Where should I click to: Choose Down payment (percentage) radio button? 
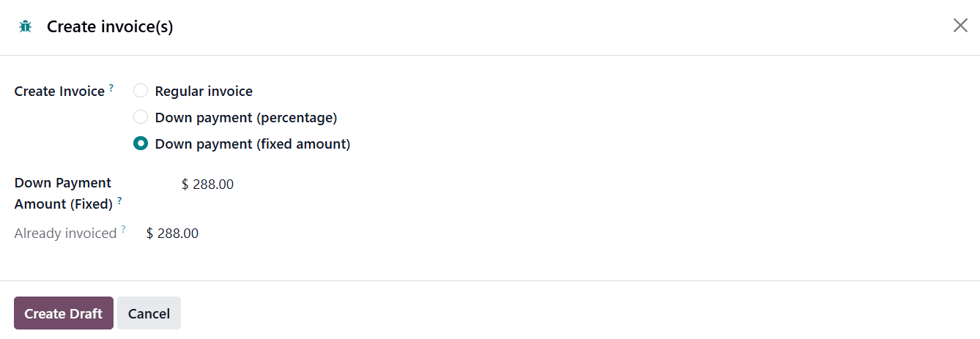pyautogui.click(x=141, y=118)
